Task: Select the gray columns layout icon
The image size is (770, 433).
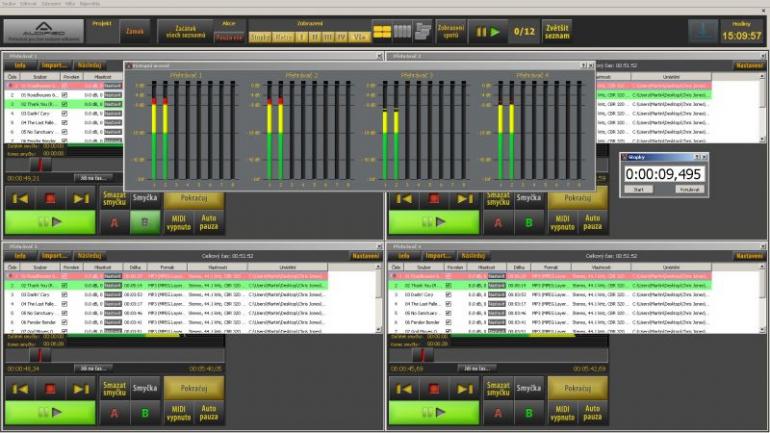Action: pyautogui.click(x=402, y=32)
